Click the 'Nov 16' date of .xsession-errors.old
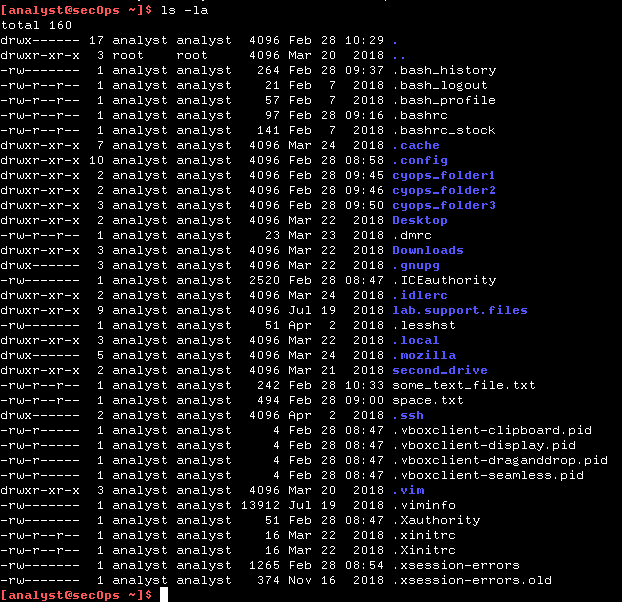This screenshot has height=602, width=622. pos(312,581)
